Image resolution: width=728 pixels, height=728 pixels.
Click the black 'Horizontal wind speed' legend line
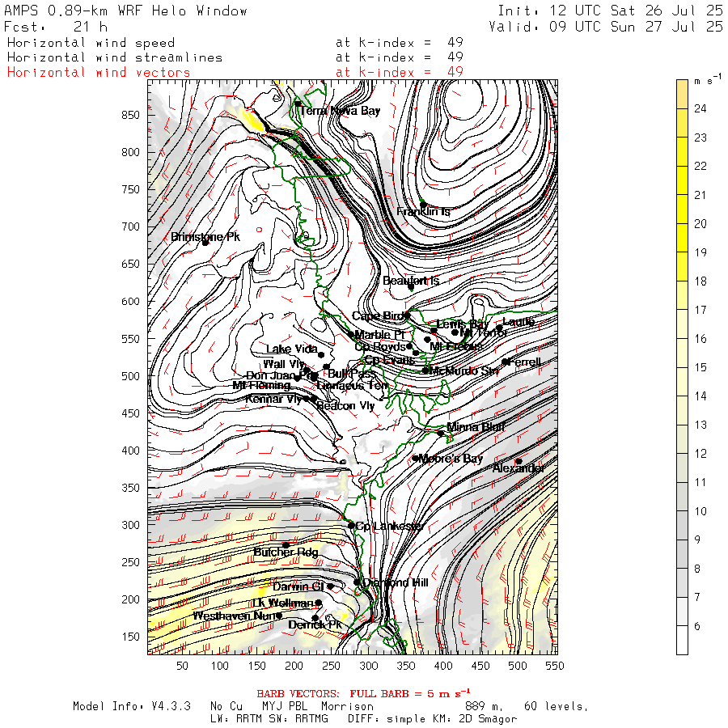[x=91, y=43]
